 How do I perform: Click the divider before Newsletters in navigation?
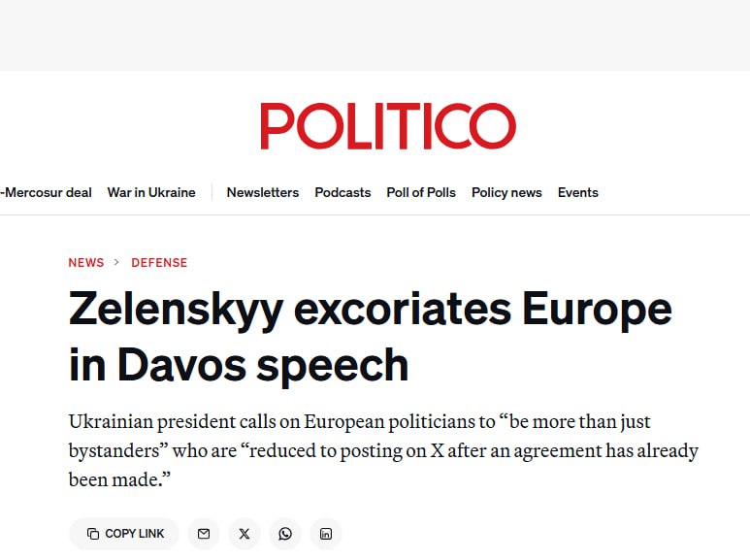tap(212, 192)
